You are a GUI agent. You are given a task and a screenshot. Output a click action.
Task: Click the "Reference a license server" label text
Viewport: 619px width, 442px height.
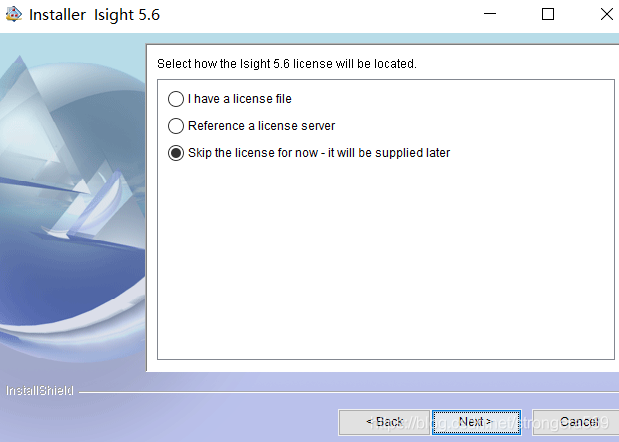(261, 126)
